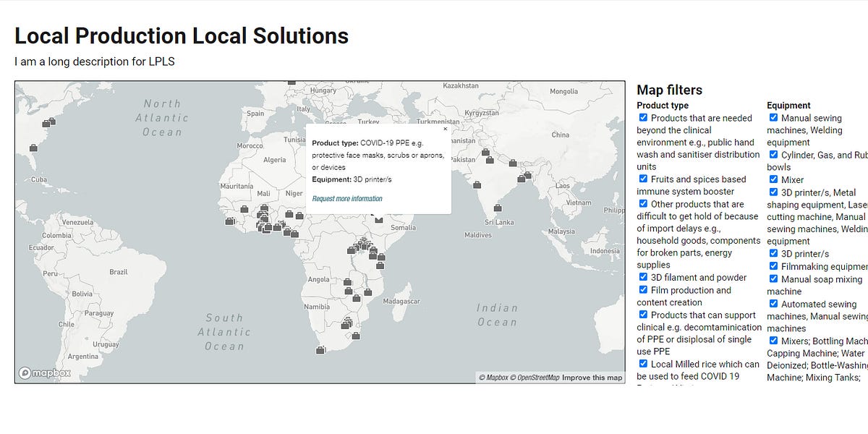Uncheck "Fruits and spices based immune system booster"
868x434 pixels.
click(643, 179)
